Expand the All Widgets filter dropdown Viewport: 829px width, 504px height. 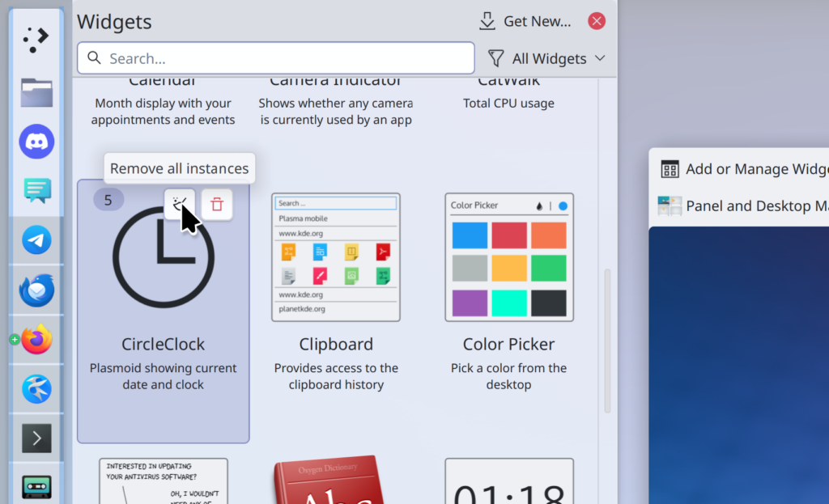tap(546, 58)
